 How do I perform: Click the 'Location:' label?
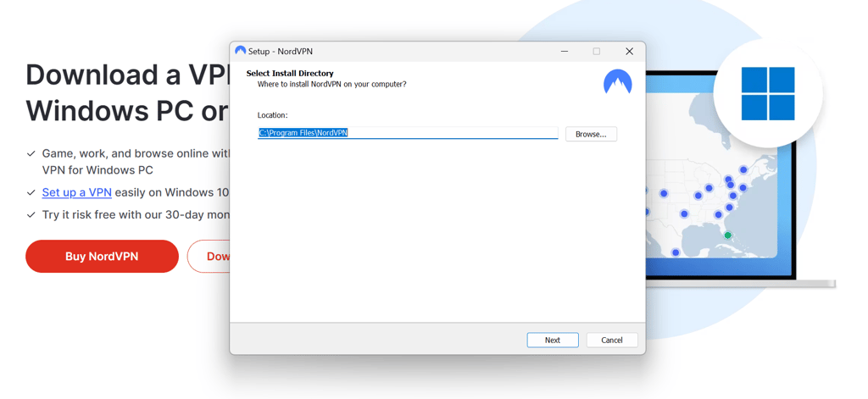coord(272,115)
